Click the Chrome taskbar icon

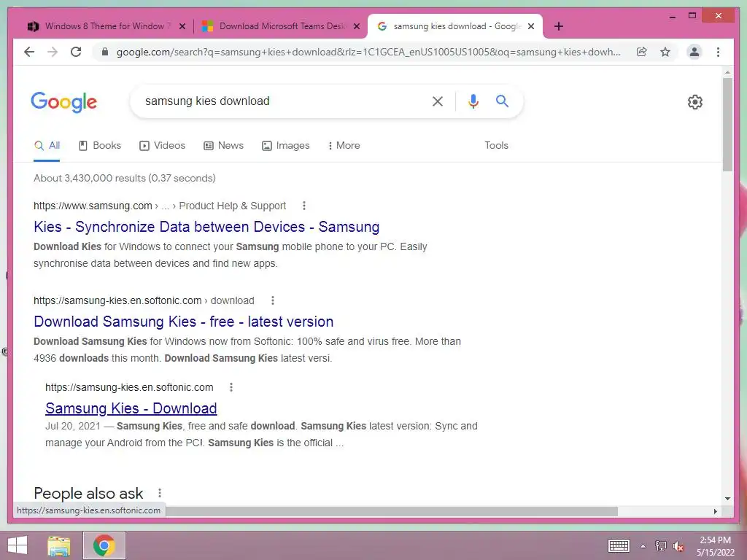pyautogui.click(x=104, y=545)
